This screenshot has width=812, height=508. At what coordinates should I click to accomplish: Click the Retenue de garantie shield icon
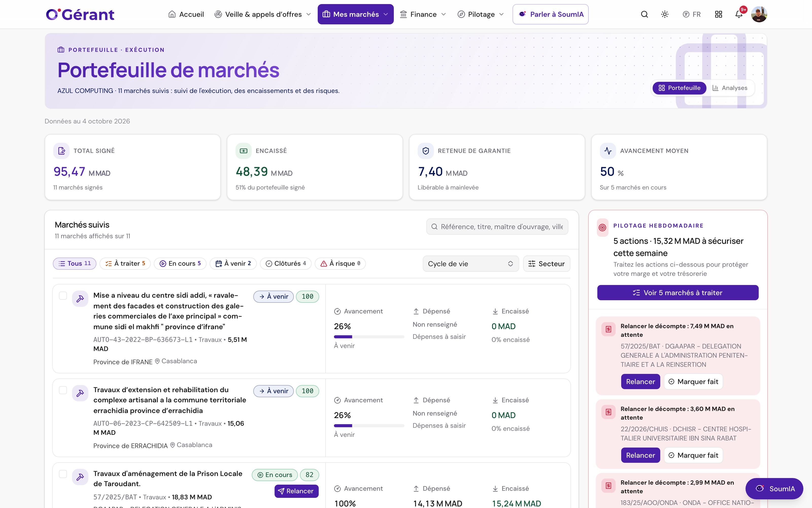point(426,151)
